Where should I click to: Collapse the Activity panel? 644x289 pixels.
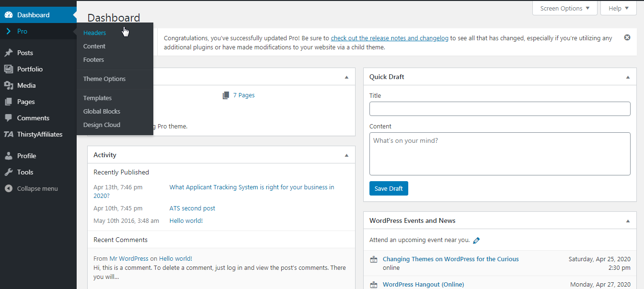coord(346,155)
